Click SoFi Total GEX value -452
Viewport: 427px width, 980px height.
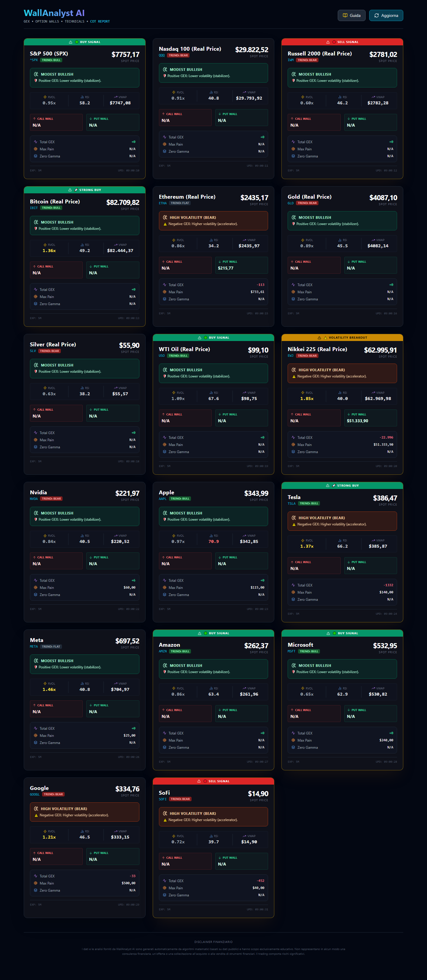[260, 881]
